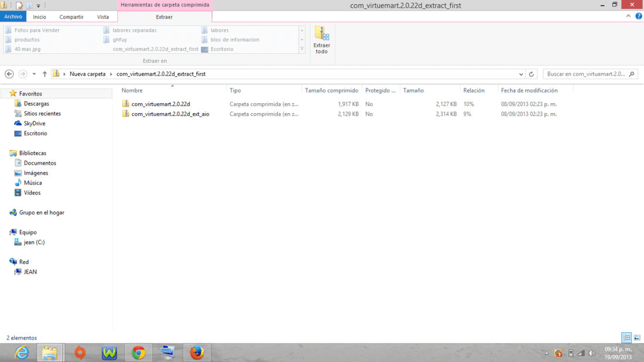Sort by the Relación column header
This screenshot has width=644, height=362.
coord(474,90)
